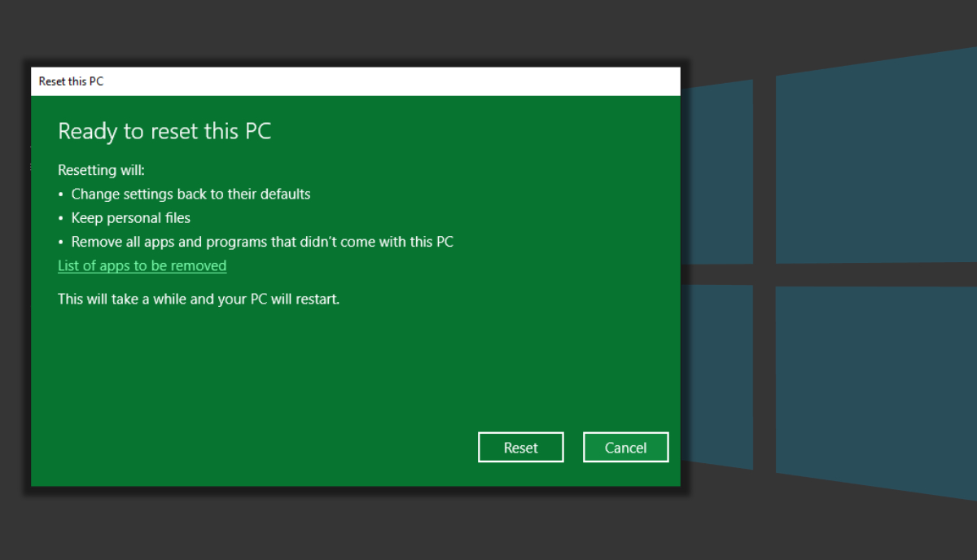This screenshot has height=560, width=977.
Task: Click the Ready to reset this PC heading
Action: pos(164,131)
